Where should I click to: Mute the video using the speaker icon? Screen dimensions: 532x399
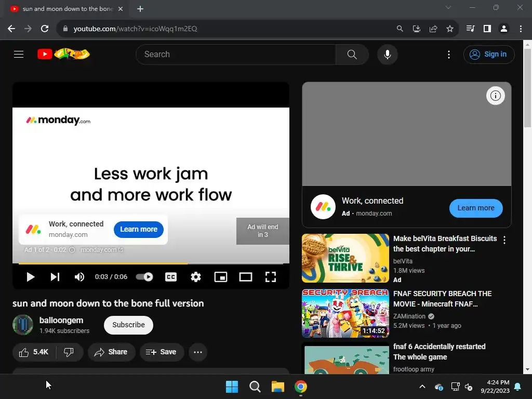[x=79, y=277]
